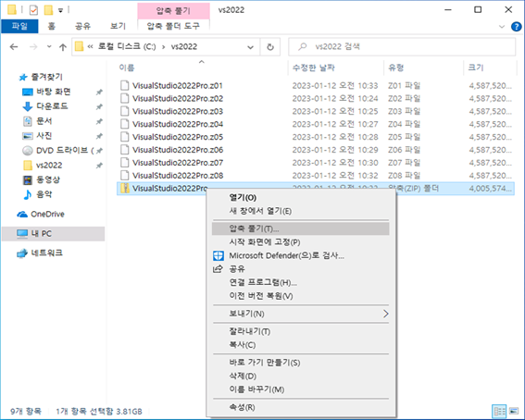Open 문서 in the sidebar

coord(37,121)
